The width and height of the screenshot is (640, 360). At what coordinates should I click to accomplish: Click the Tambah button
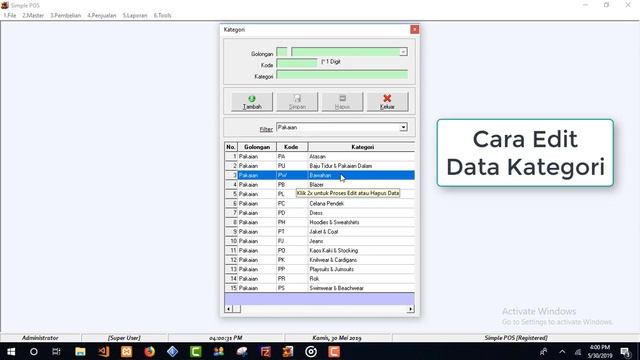click(252, 102)
